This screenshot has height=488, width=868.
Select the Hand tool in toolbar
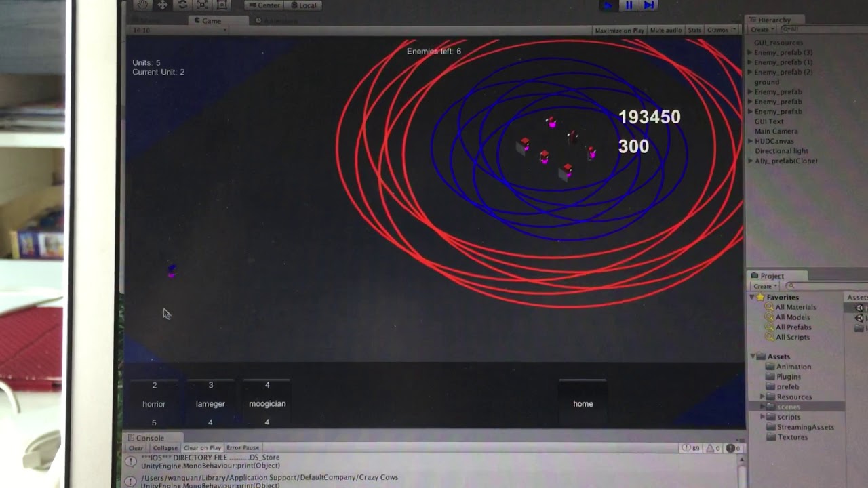[x=142, y=5]
